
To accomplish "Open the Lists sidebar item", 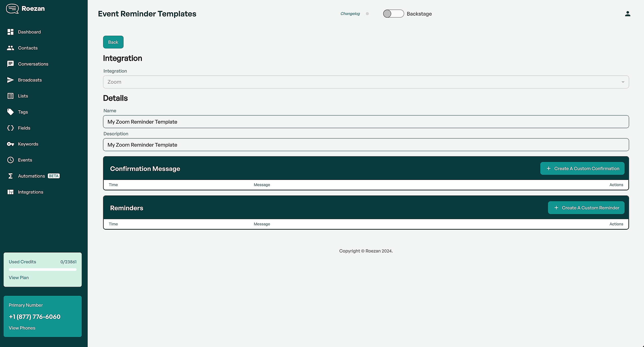I will click(23, 96).
